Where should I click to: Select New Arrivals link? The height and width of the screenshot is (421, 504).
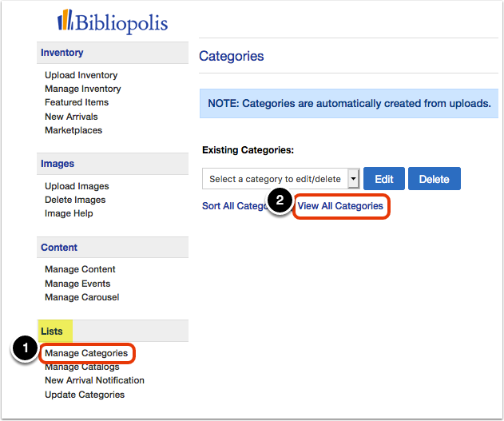[71, 117]
